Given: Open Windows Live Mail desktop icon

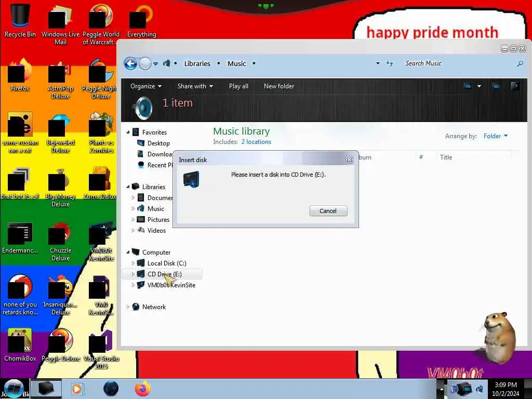Looking at the screenshot, I should pyautogui.click(x=60, y=24).
